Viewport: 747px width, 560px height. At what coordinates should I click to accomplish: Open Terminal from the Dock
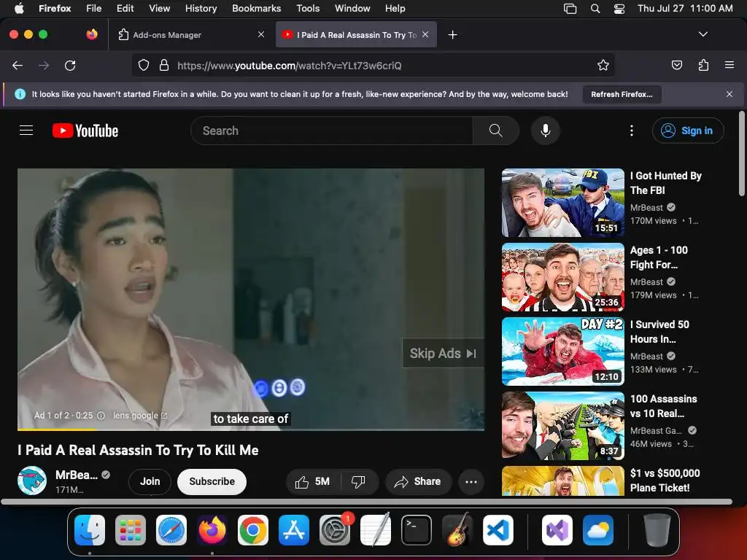(417, 530)
